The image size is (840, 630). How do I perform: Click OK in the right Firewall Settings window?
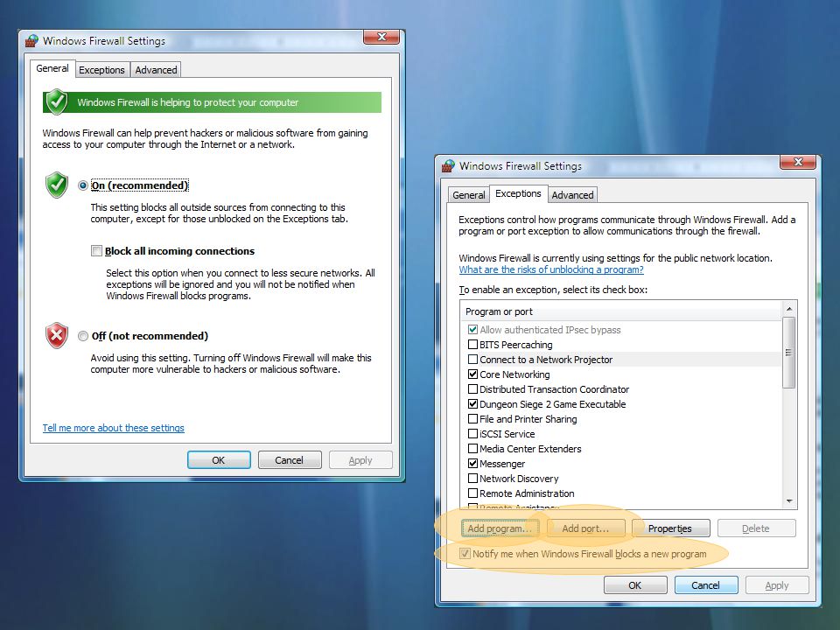(635, 585)
